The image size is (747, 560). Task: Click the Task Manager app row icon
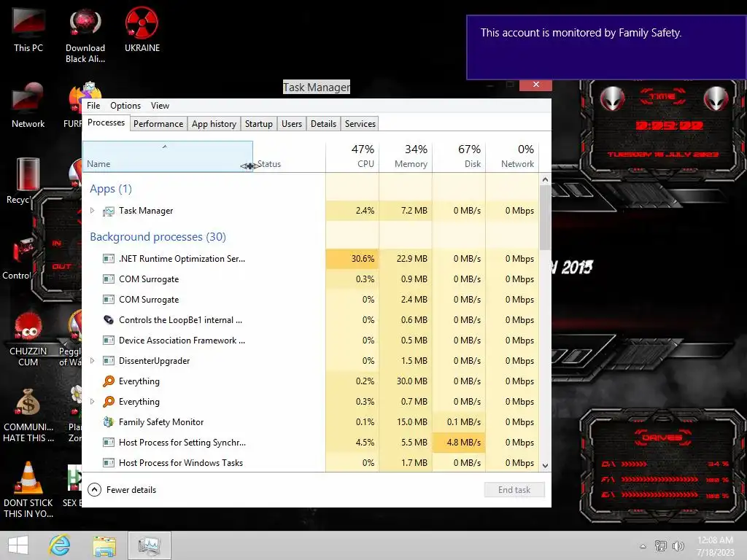[109, 211]
